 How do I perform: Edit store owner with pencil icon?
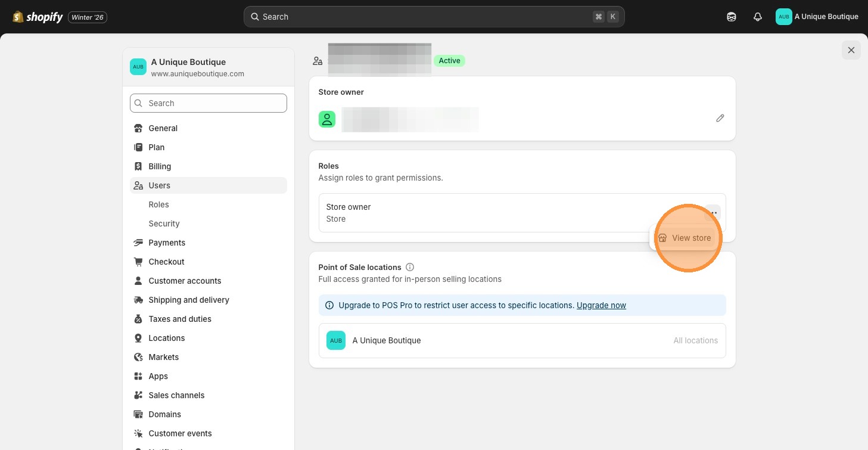click(720, 118)
